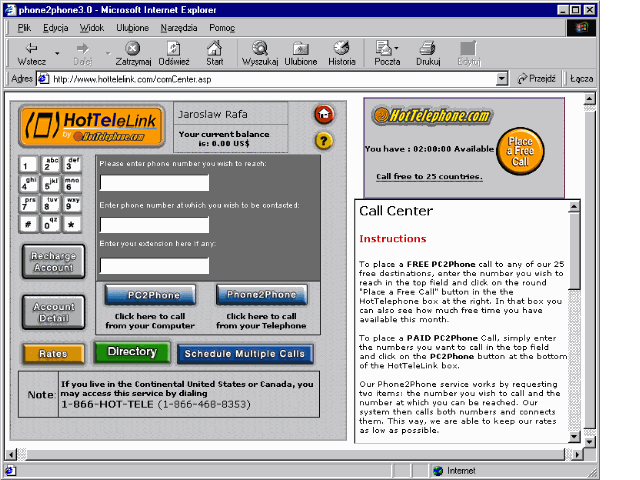Click the HotTeleLink logo
The width and height of the screenshot is (640, 480).
tap(91, 126)
